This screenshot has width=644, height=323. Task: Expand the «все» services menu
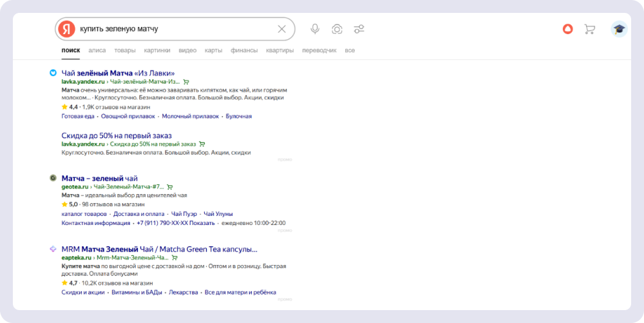pos(350,50)
